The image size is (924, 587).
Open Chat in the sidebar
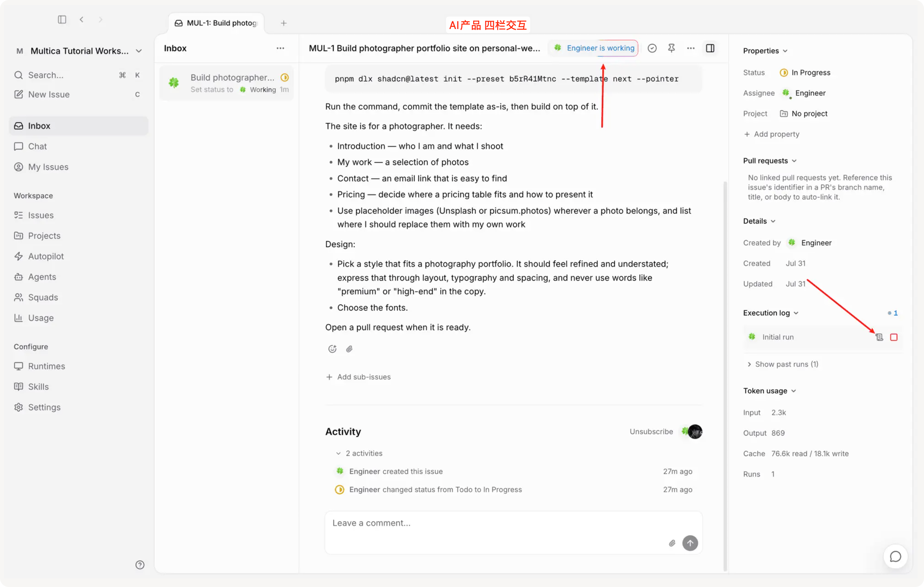pyautogui.click(x=79, y=146)
